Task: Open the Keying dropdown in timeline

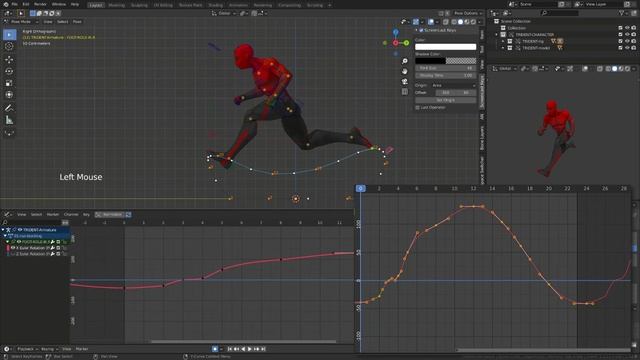Action: click(x=49, y=349)
